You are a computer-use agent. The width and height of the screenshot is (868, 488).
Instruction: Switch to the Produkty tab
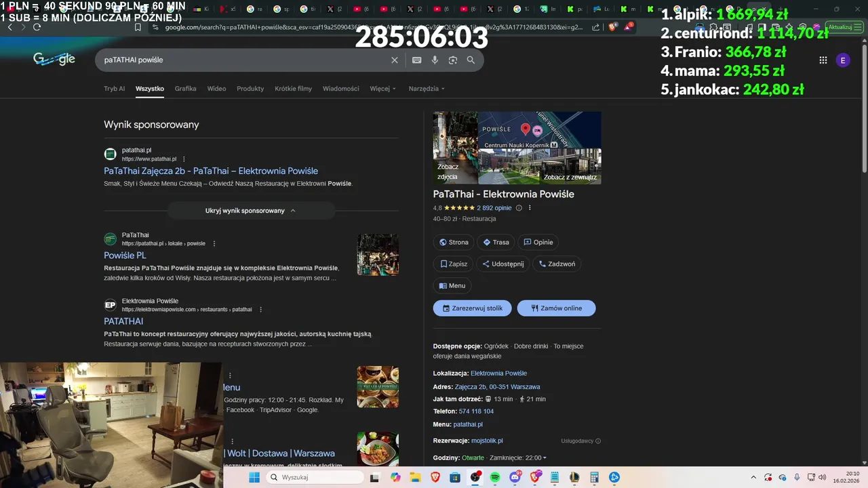pyautogui.click(x=250, y=89)
